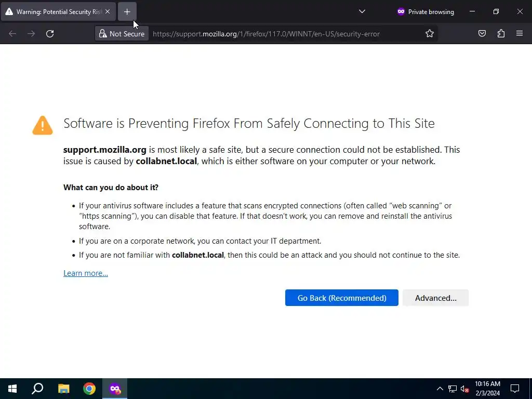This screenshot has height=399, width=532.
Task: Open a new tab with the plus button
Action: click(127, 11)
